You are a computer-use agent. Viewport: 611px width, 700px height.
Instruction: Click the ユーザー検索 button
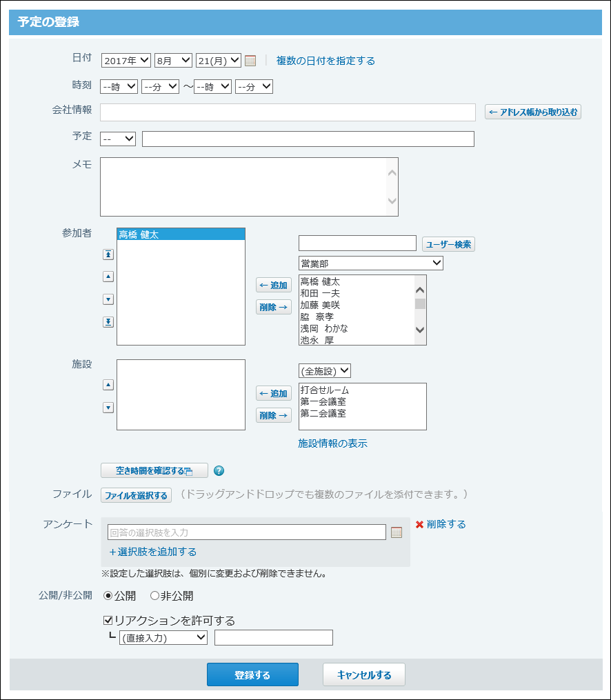448,244
